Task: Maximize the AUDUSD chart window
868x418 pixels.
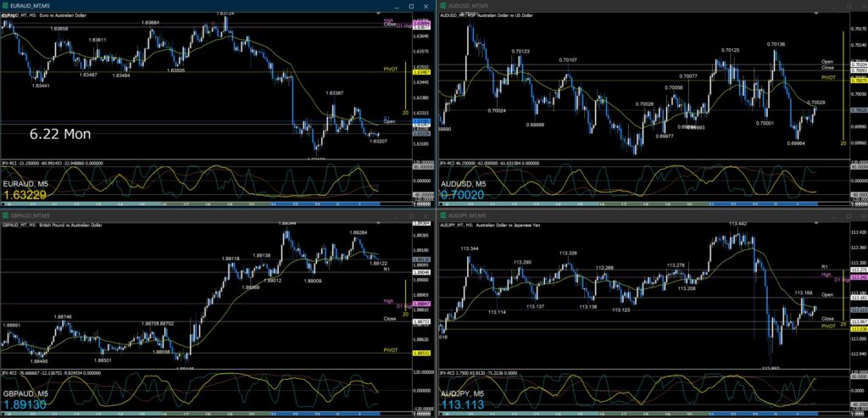Action: [849, 6]
